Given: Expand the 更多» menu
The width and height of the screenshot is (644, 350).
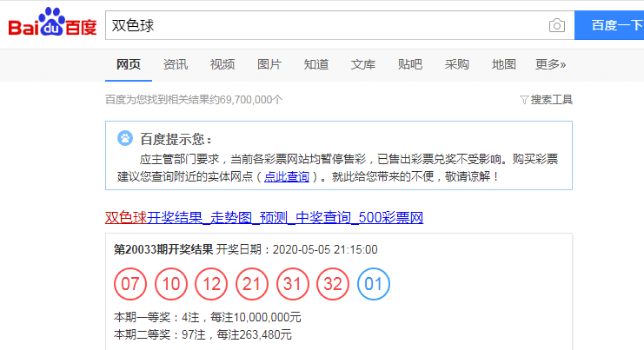Looking at the screenshot, I should pos(550,64).
